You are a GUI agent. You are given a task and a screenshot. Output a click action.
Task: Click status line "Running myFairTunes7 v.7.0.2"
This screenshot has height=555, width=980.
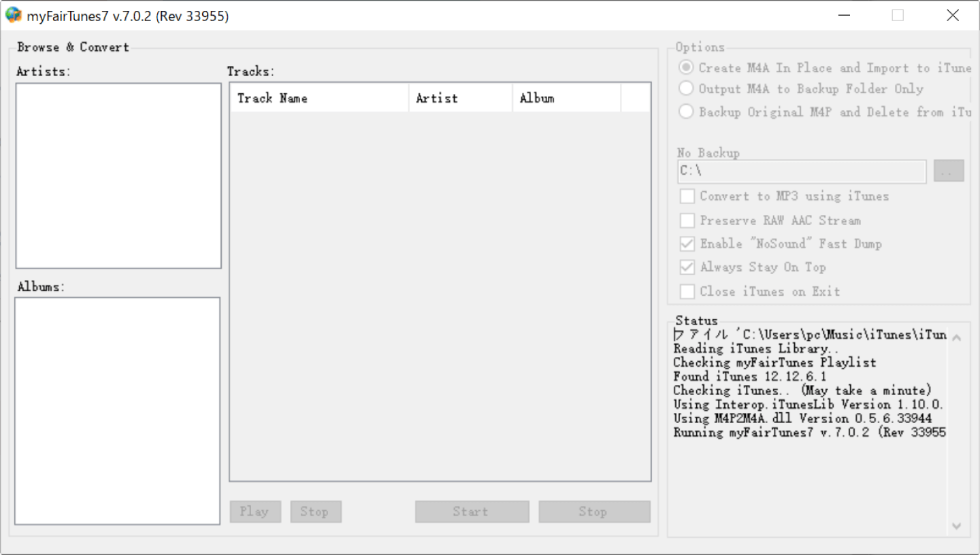810,432
